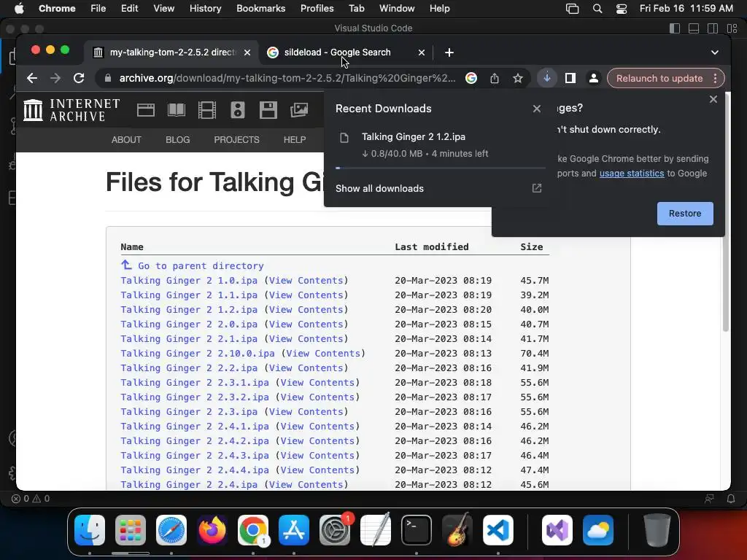Image resolution: width=747 pixels, height=560 pixels.
Task: Open usage statistics link
Action: [632, 174]
